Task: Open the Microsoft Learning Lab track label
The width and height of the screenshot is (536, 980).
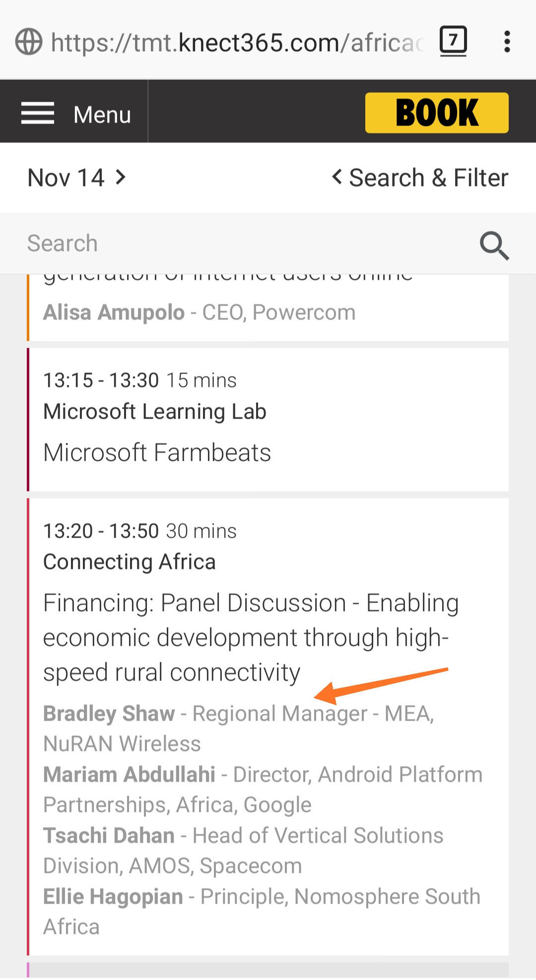Action: coord(155,412)
